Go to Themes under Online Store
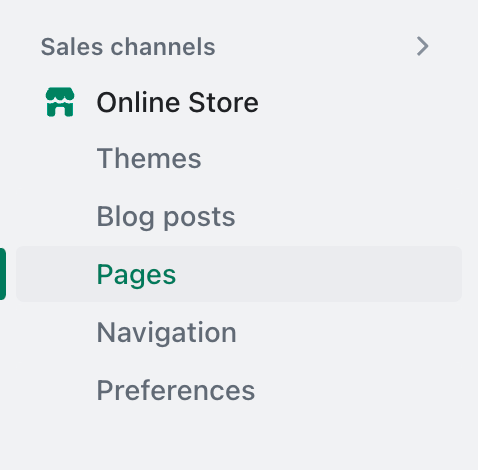This screenshot has height=470, width=478. click(x=149, y=158)
